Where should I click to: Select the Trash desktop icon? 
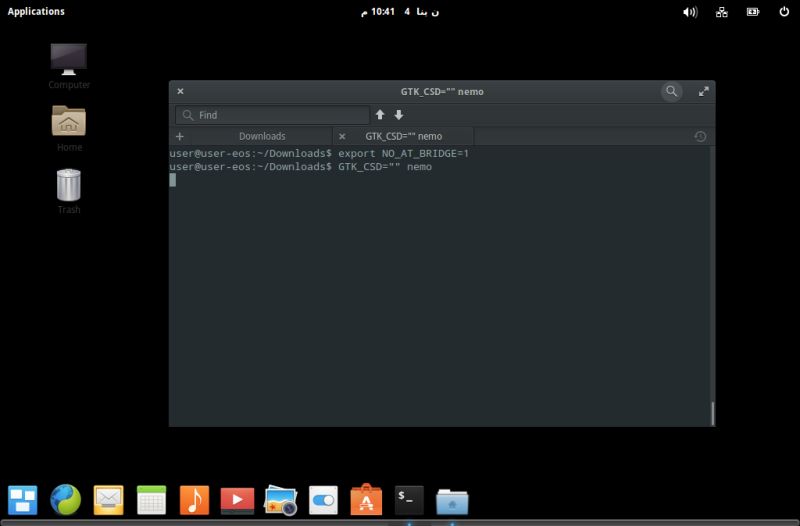click(69, 191)
